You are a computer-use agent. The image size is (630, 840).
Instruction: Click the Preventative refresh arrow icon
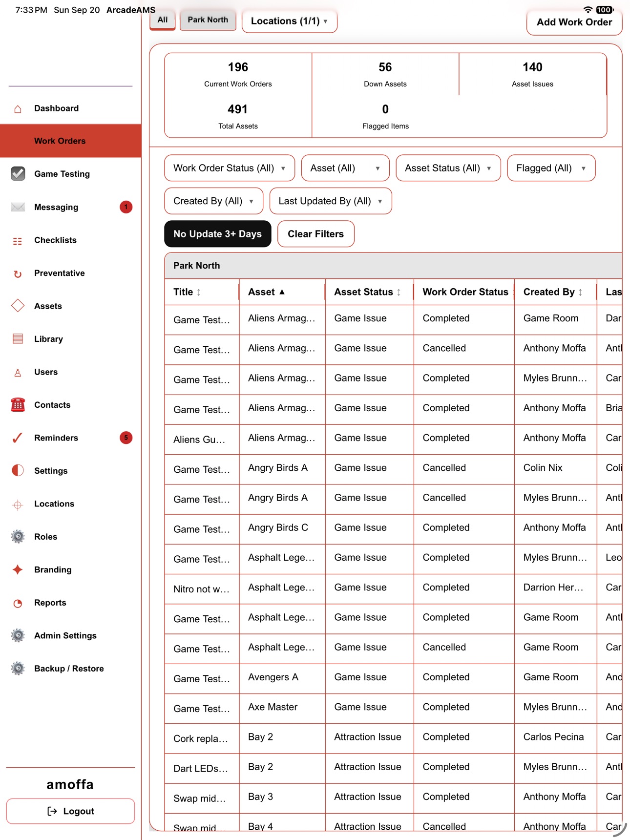tap(18, 273)
